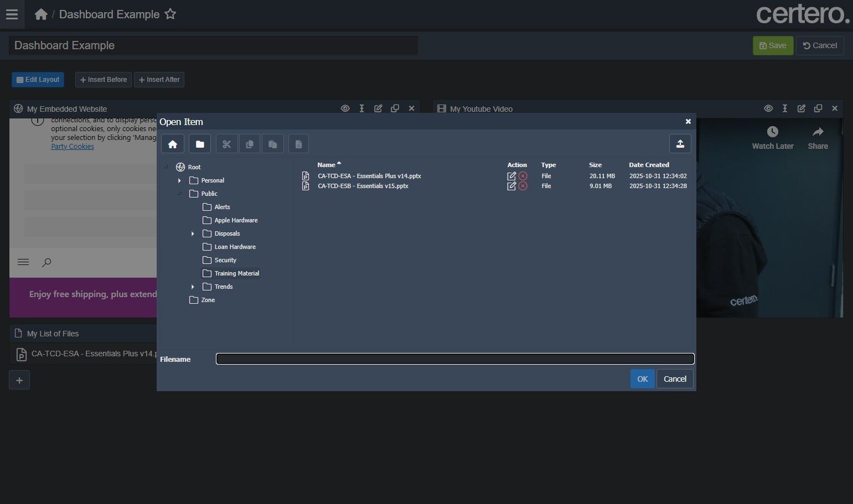Collapse the Root node
The image size is (853, 504).
tap(166, 167)
